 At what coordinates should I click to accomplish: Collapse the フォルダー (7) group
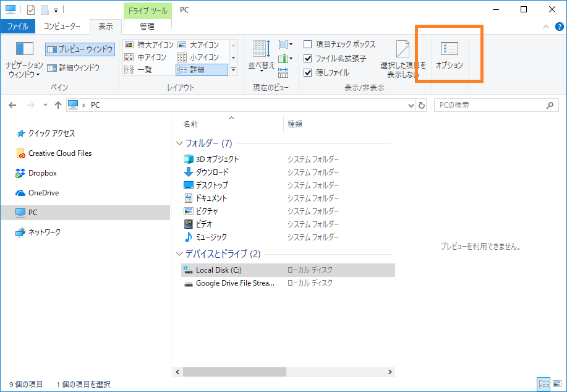pyautogui.click(x=179, y=143)
